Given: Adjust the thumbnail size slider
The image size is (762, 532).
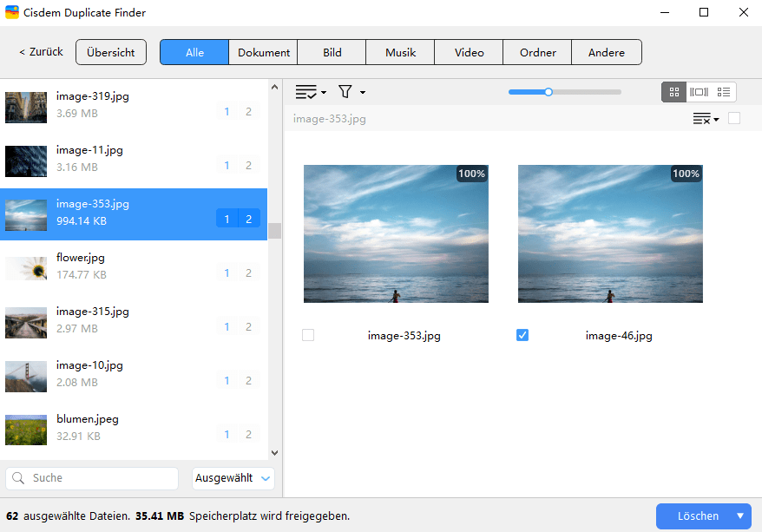Looking at the screenshot, I should [549, 92].
